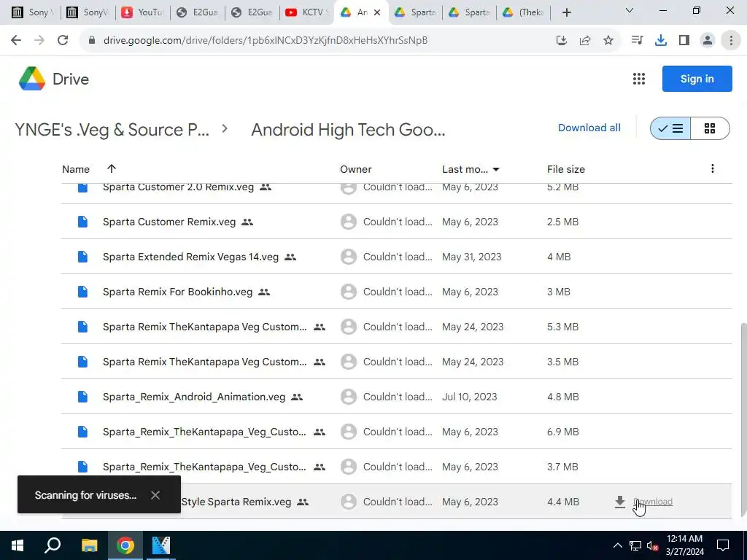
Task: Go to YNGE's .Veg & Source breadcrumb folder
Action: (x=112, y=130)
